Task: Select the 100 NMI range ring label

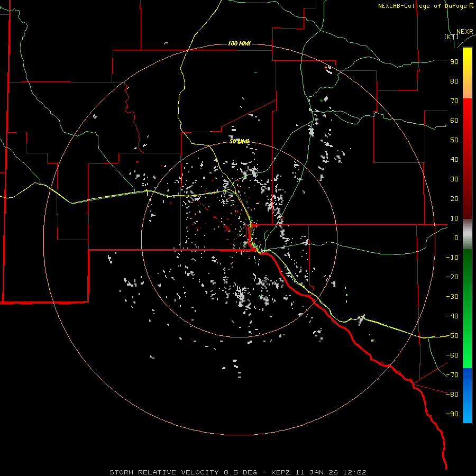Action: 239,44
